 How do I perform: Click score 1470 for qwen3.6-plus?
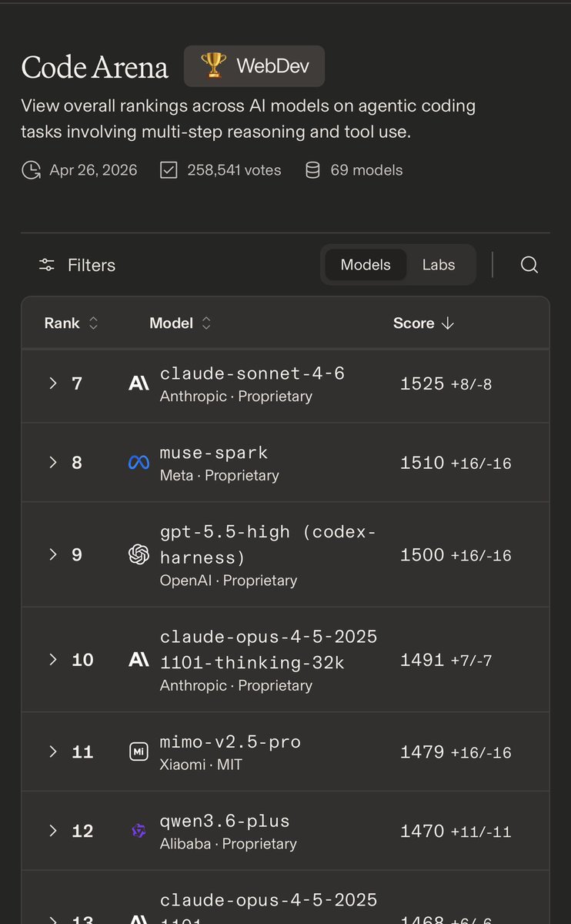click(422, 831)
